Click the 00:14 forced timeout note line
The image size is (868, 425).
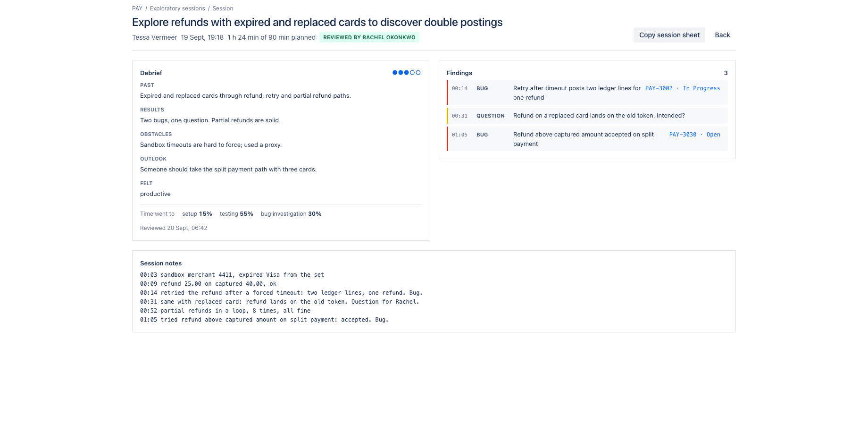click(281, 293)
